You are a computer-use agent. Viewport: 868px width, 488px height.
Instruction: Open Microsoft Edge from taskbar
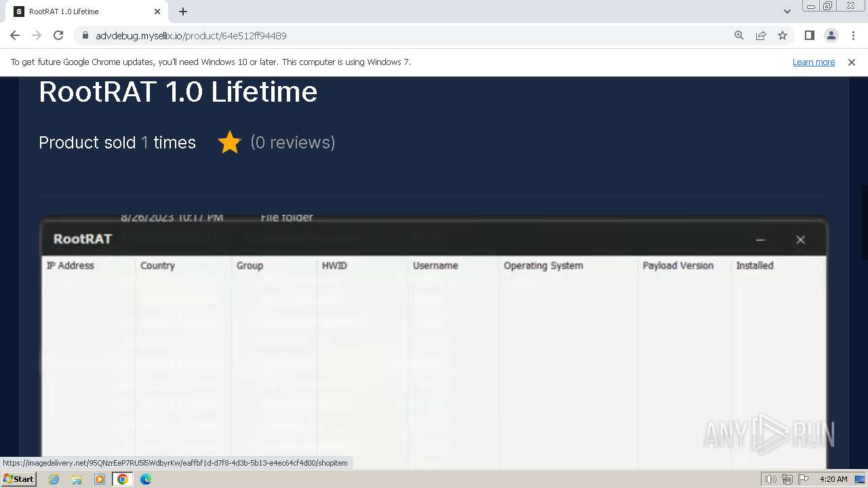point(146,479)
